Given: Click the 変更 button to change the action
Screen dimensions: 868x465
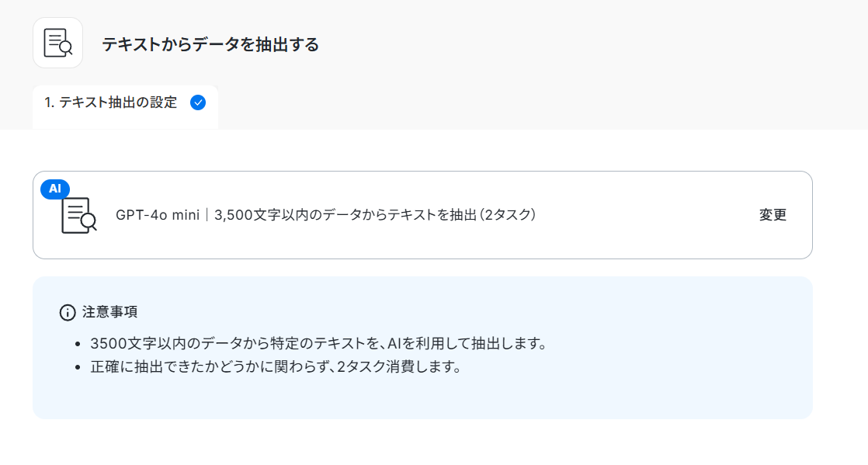Looking at the screenshot, I should (773, 215).
